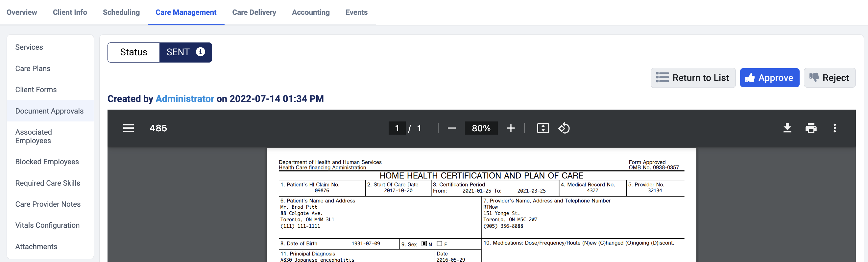The image size is (868, 262).
Task: Click the PDF page number field
Action: point(397,128)
